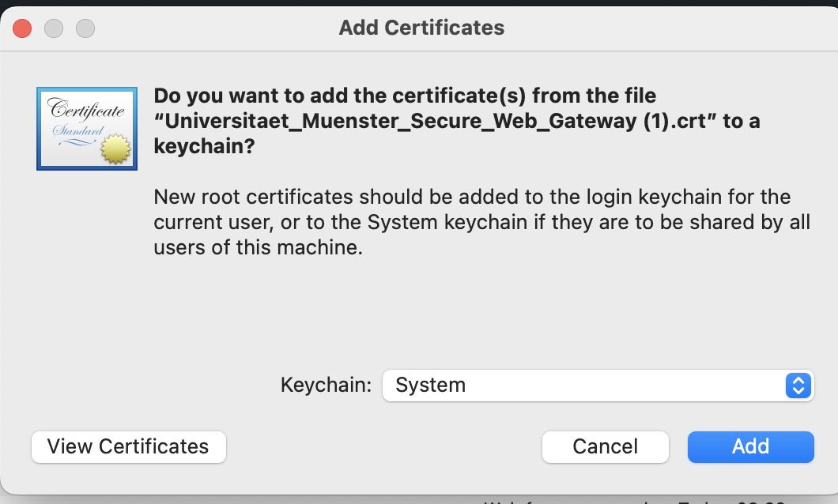
Task: Click the 'Certificate' script text in the icon
Action: (86, 110)
